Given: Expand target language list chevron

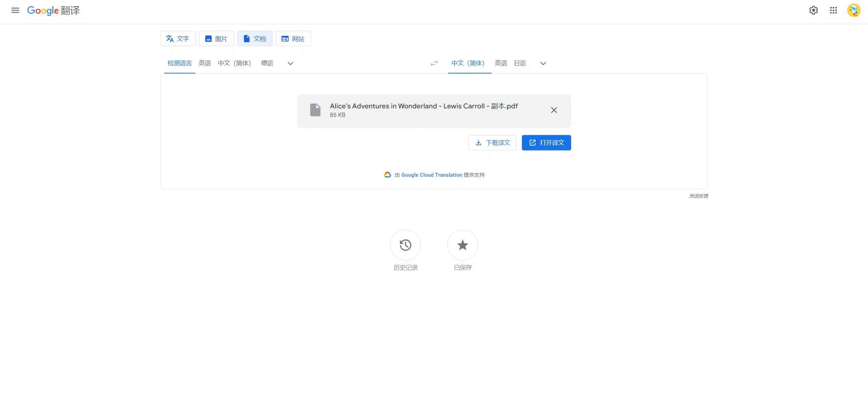Looking at the screenshot, I should [x=543, y=64].
